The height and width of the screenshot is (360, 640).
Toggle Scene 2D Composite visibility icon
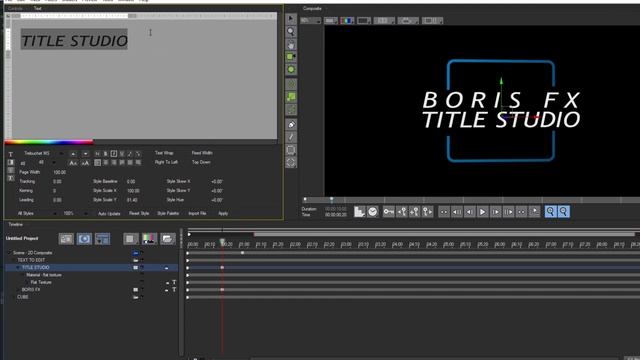(x=136, y=253)
